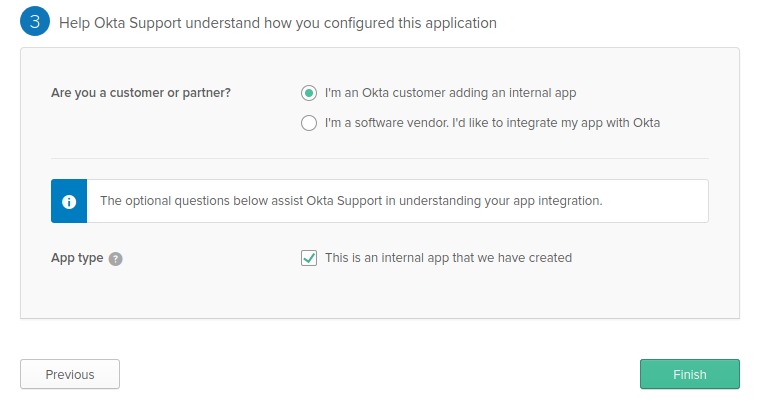The image size is (760, 408).
Task: Click the number 3 in the blue step circle
Action: pyautogui.click(x=35, y=21)
